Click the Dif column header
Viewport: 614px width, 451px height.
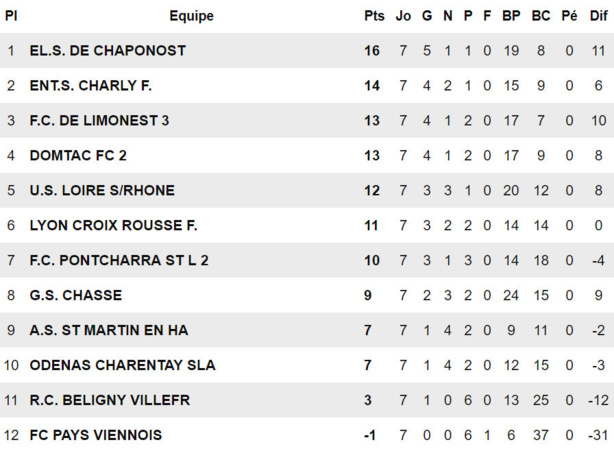598,16
